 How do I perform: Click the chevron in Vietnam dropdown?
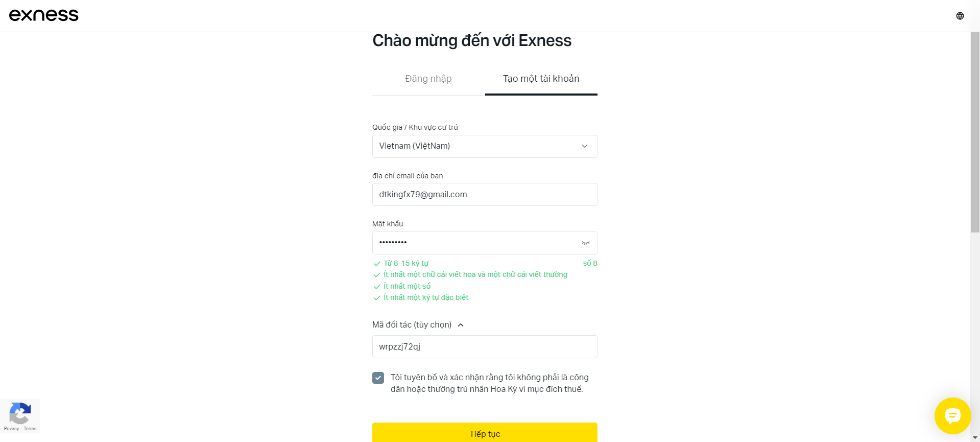[x=585, y=146]
